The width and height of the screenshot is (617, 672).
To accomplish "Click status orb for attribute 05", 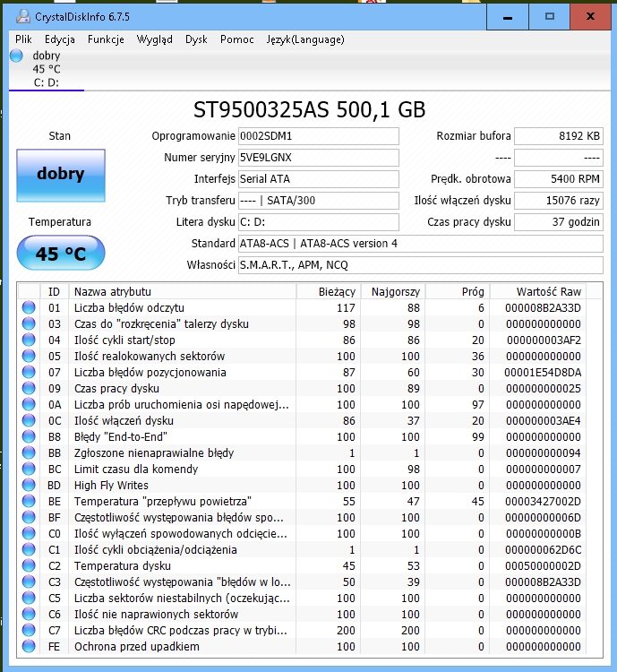I will 29,356.
